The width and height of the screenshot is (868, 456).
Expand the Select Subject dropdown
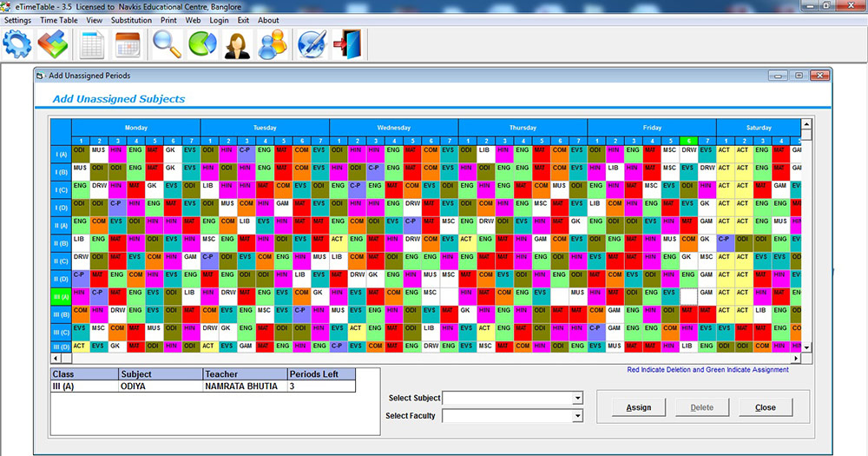(577, 399)
